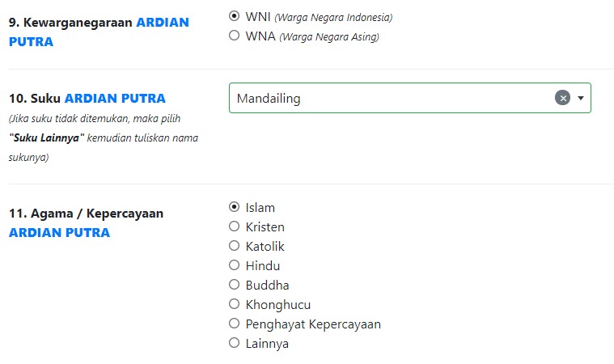This screenshot has width=614, height=364.
Task: Select Lainnya religion option
Action: 234,343
